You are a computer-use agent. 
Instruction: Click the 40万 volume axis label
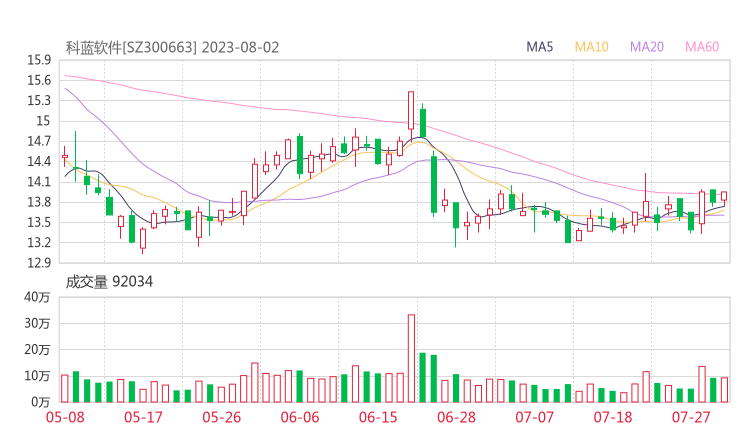[x=37, y=297]
